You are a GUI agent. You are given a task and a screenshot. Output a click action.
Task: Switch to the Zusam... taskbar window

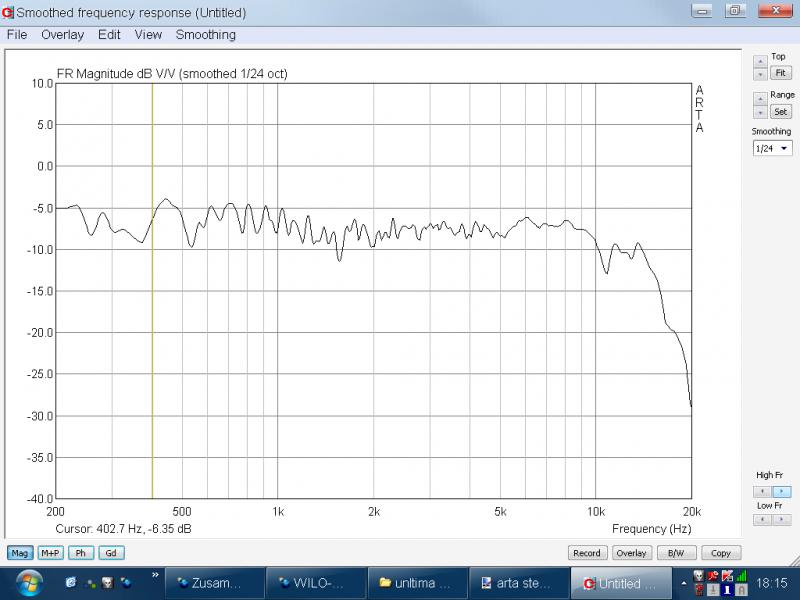[x=215, y=583]
